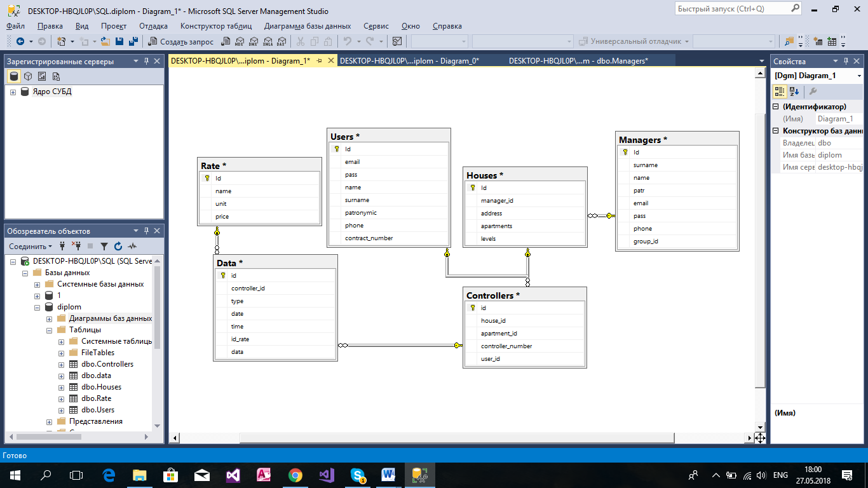Collapse the (Идентификатор) property category
The width and height of the screenshot is (868, 488).
[x=776, y=107]
